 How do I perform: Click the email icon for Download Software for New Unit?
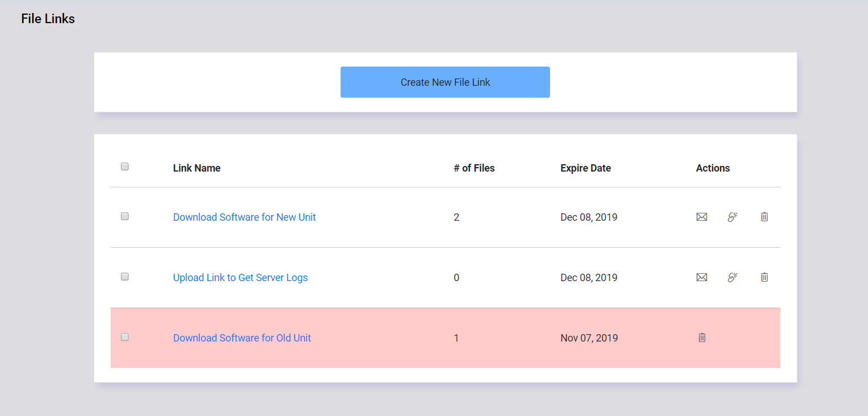pyautogui.click(x=701, y=217)
